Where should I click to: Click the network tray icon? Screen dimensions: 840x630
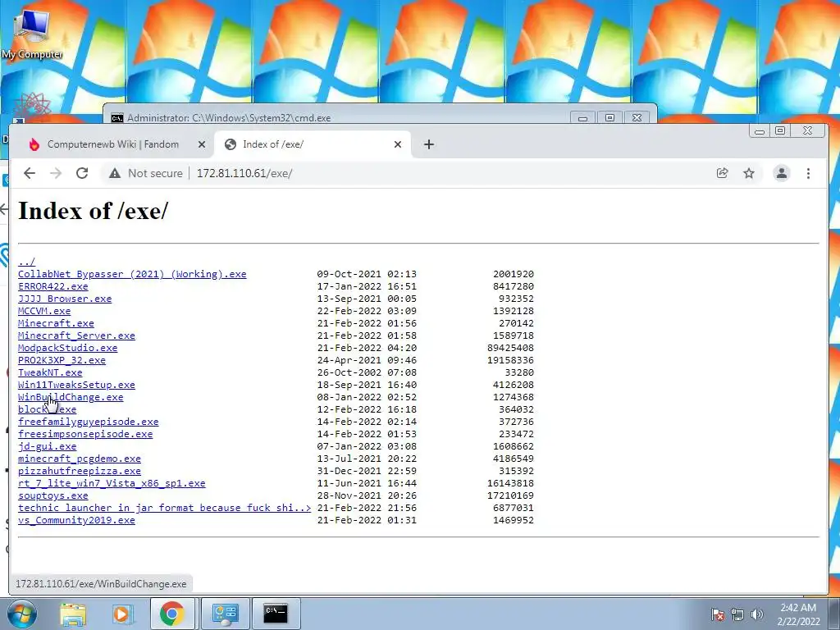(x=737, y=614)
